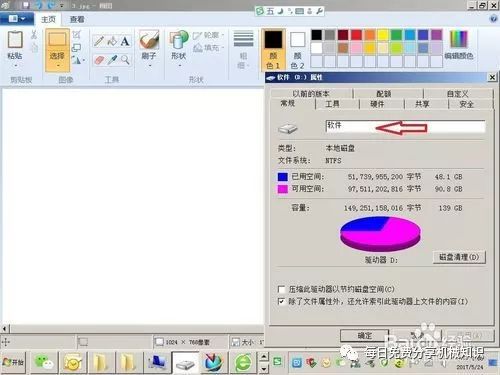Viewport: 500px width, 375px height.
Task: Open WeChat from the taskbar
Action: [x=44, y=362]
